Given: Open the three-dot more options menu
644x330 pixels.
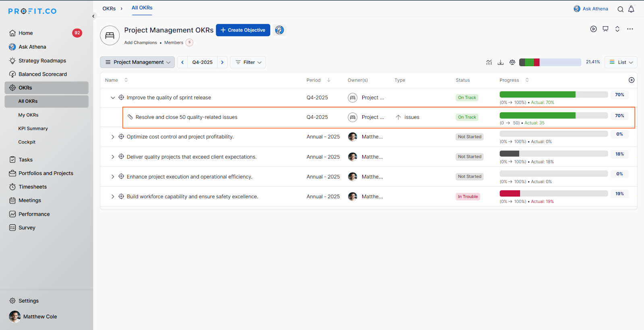Looking at the screenshot, I should [630, 29].
